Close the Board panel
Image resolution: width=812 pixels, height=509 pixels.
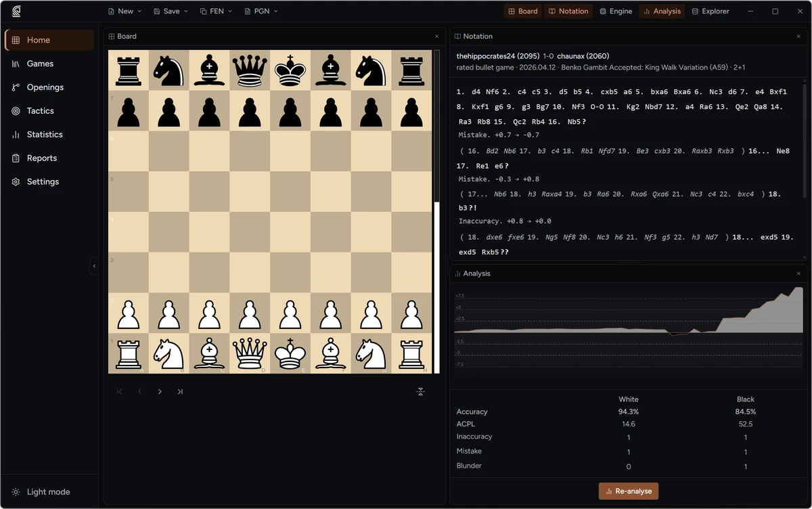pos(436,37)
